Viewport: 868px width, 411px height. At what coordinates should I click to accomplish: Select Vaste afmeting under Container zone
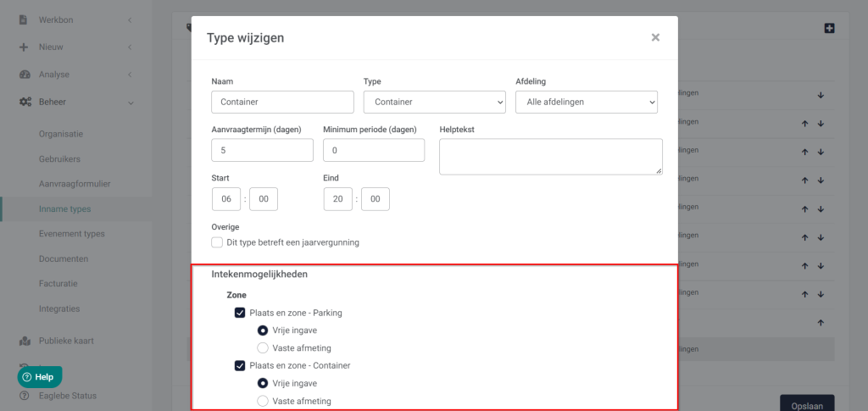click(263, 401)
